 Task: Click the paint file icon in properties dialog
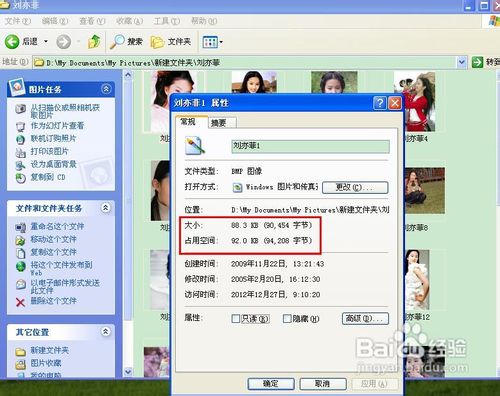click(x=195, y=145)
